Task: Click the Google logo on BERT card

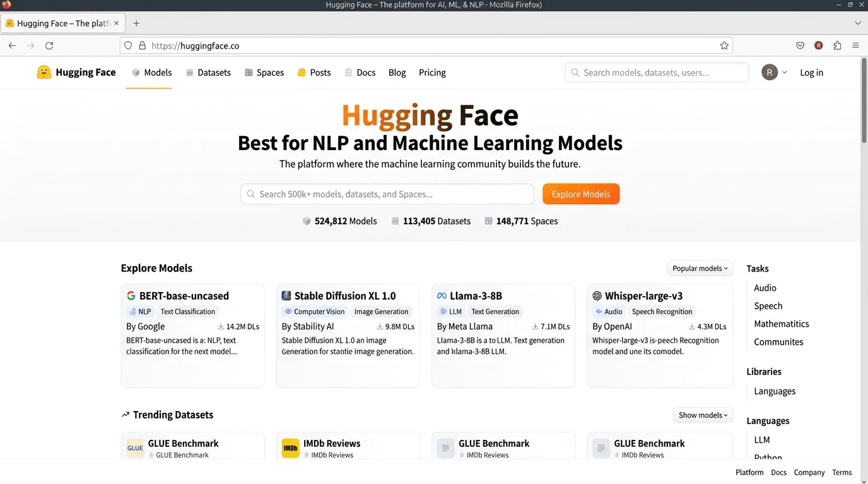Action: [131, 296]
